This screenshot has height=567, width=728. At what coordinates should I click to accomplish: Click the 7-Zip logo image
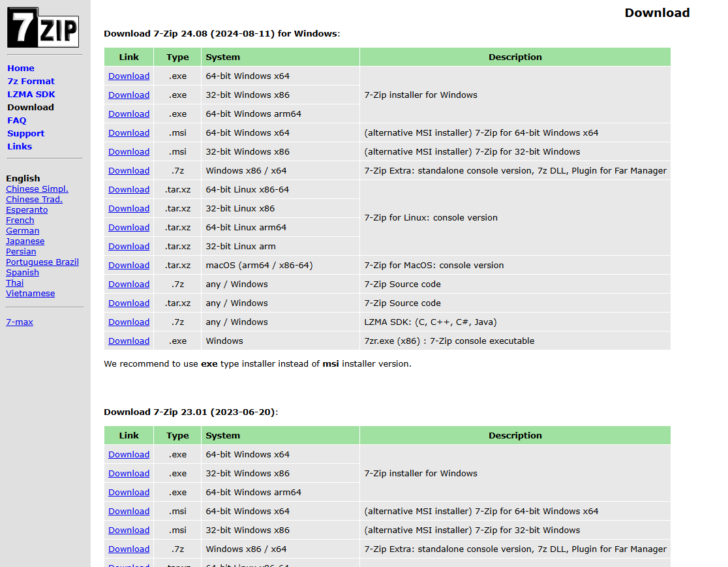tap(42, 27)
